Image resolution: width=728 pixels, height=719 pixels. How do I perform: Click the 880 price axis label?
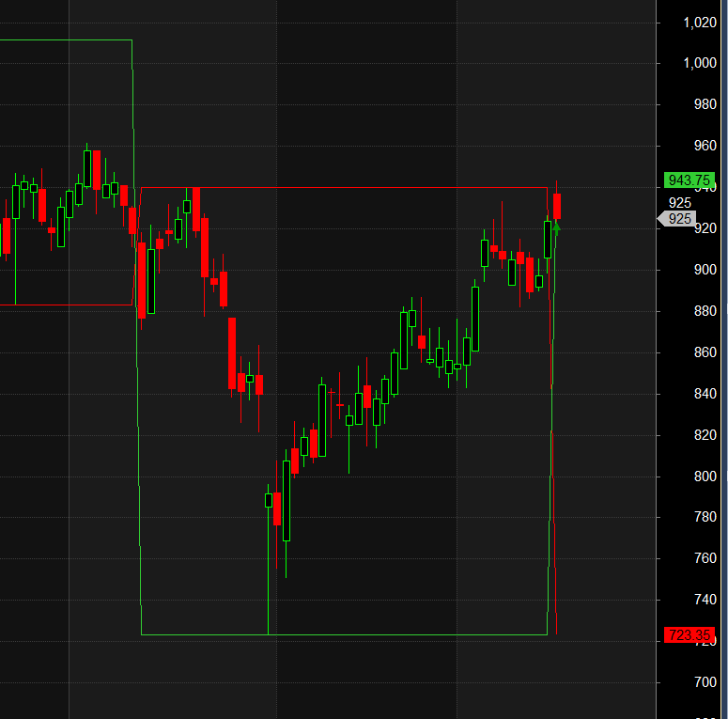pos(705,311)
